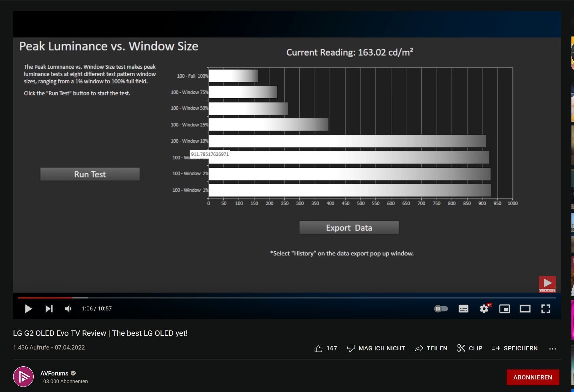
Task: Click the MAG ICH NICHT dislike button
Action: (x=376, y=348)
